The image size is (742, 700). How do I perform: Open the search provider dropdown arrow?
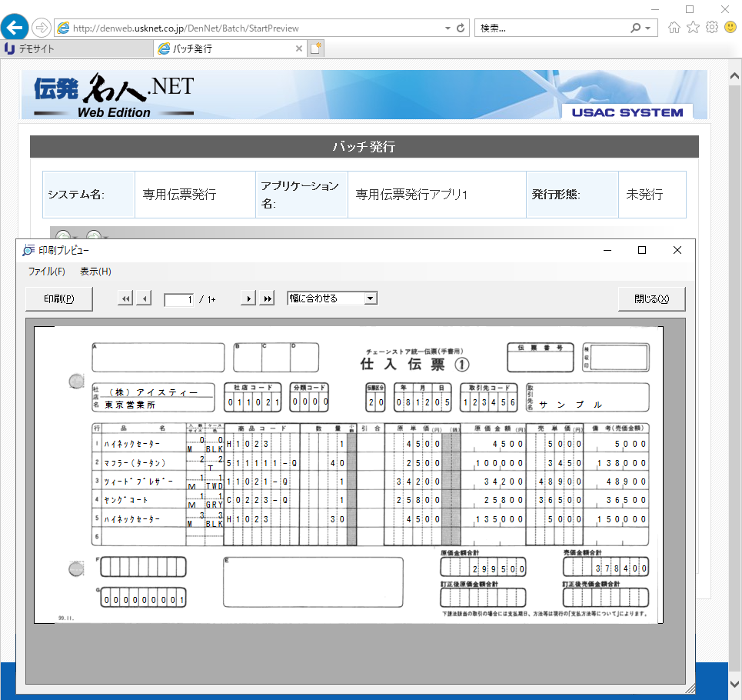648,28
